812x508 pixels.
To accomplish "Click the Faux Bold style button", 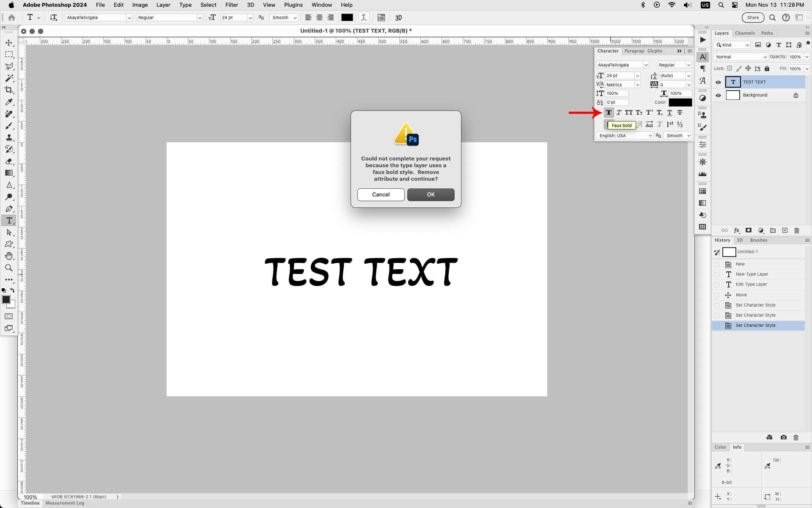I will [x=609, y=112].
